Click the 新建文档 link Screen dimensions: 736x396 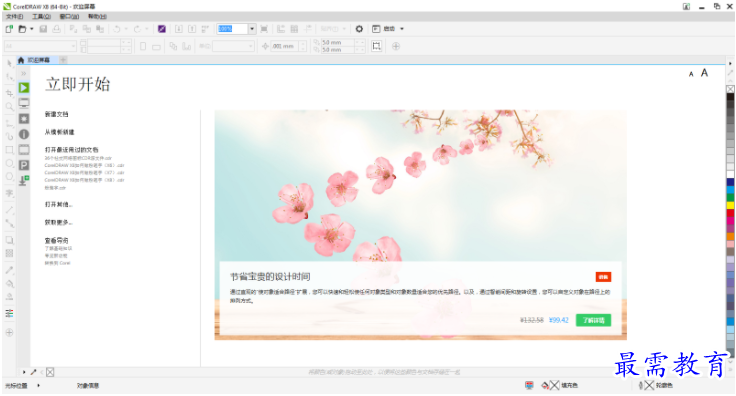56,114
